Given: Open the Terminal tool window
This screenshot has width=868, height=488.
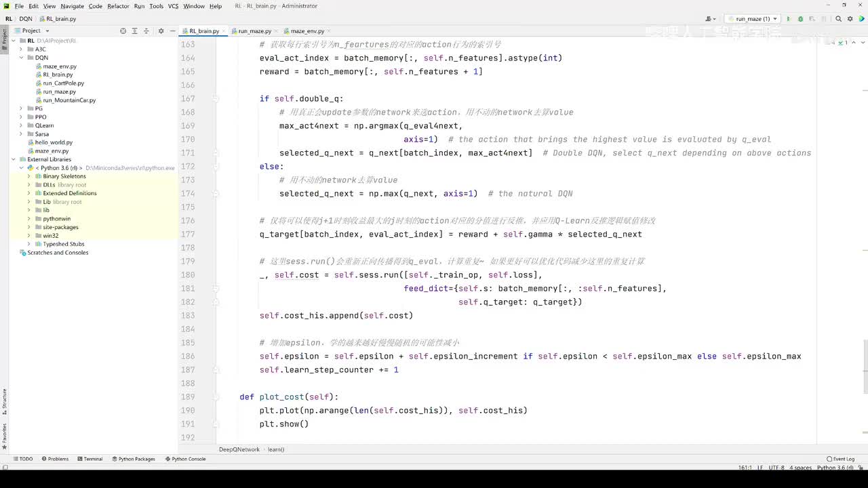Looking at the screenshot, I should click(90, 459).
